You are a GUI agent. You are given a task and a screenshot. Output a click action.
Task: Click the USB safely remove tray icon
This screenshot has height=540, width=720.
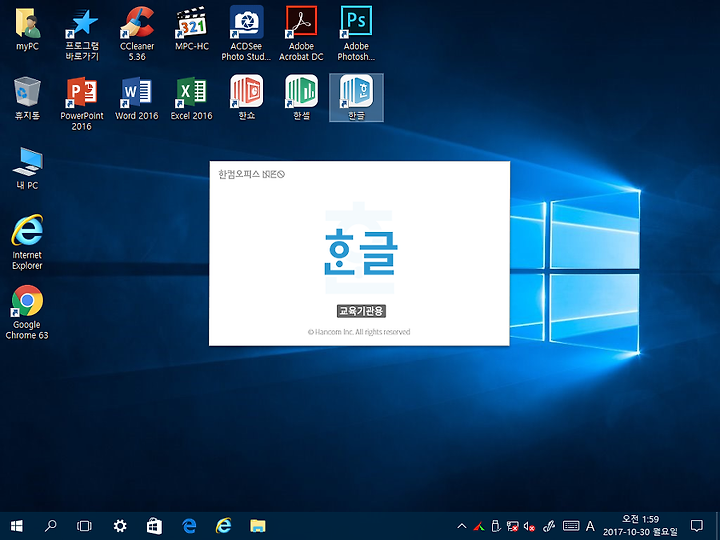[x=496, y=526]
